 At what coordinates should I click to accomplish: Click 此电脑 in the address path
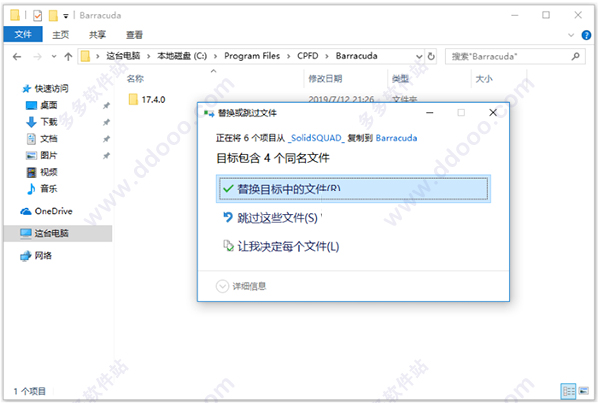click(x=123, y=56)
